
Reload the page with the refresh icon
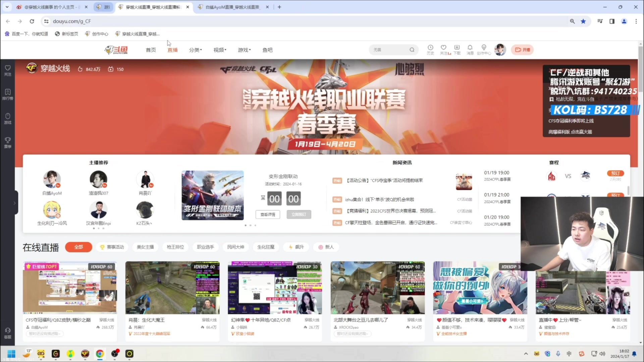point(32,21)
